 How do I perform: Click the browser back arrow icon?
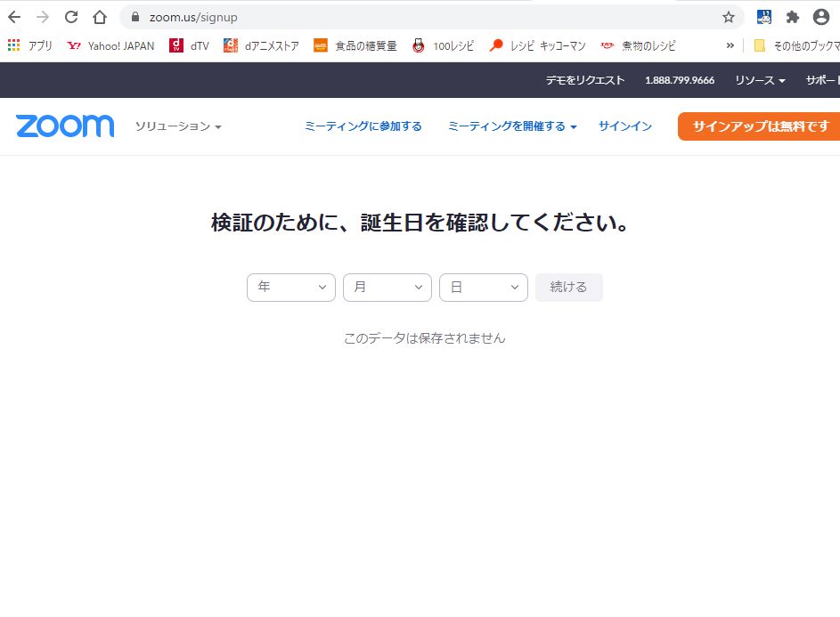(14, 17)
